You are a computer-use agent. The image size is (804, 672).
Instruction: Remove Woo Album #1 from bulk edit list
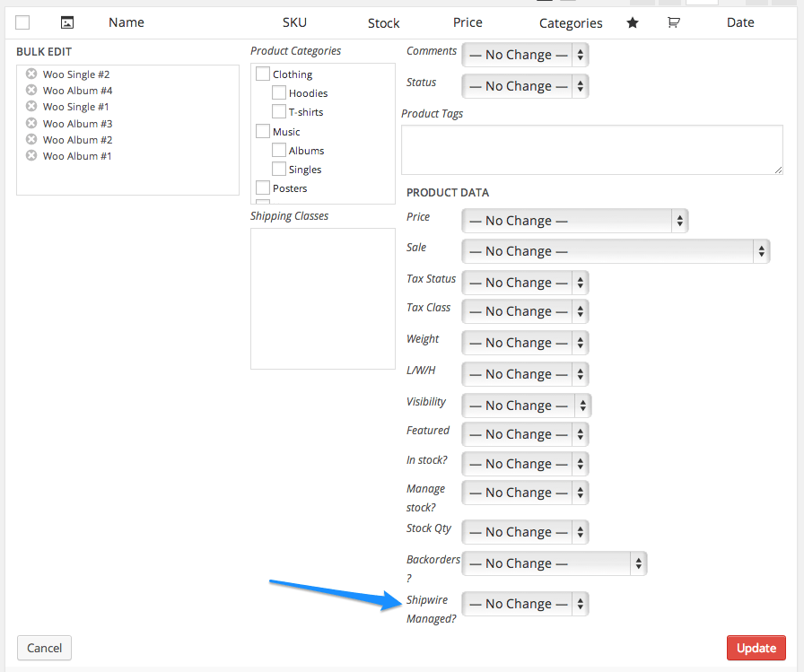pos(31,156)
